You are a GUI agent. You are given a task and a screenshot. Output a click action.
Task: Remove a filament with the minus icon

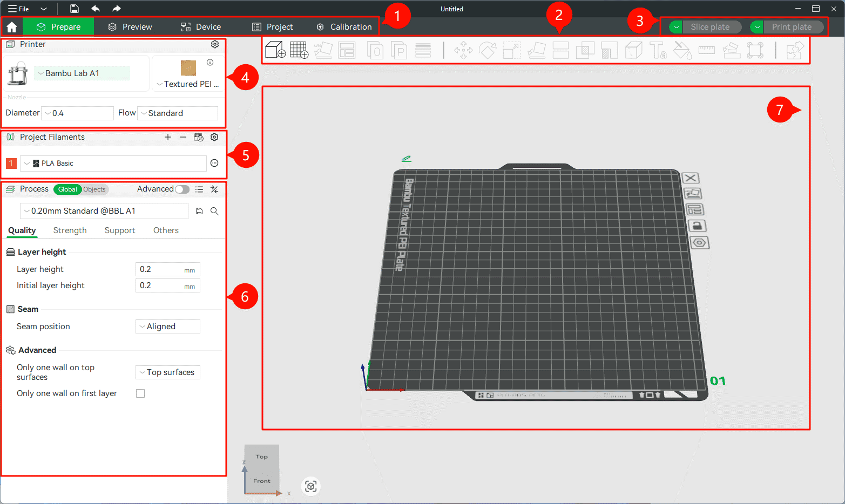(183, 137)
